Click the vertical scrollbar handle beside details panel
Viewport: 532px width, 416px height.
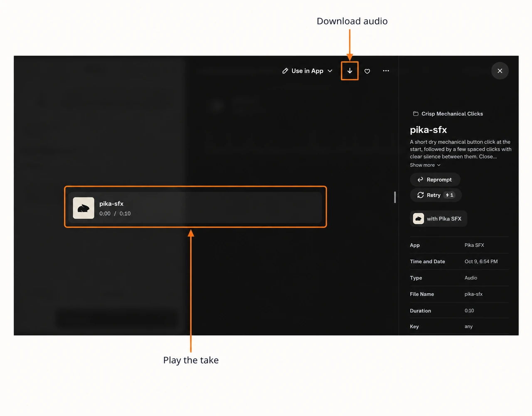pos(395,197)
